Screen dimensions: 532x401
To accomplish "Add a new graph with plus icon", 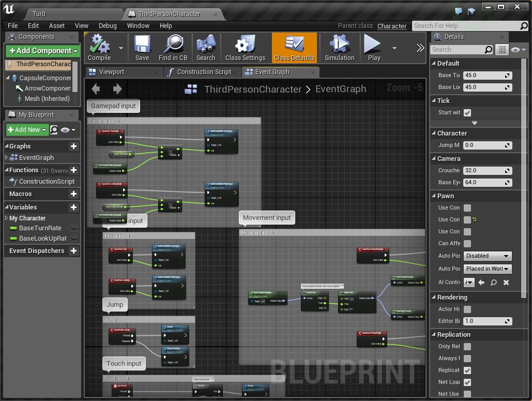I will (73, 146).
